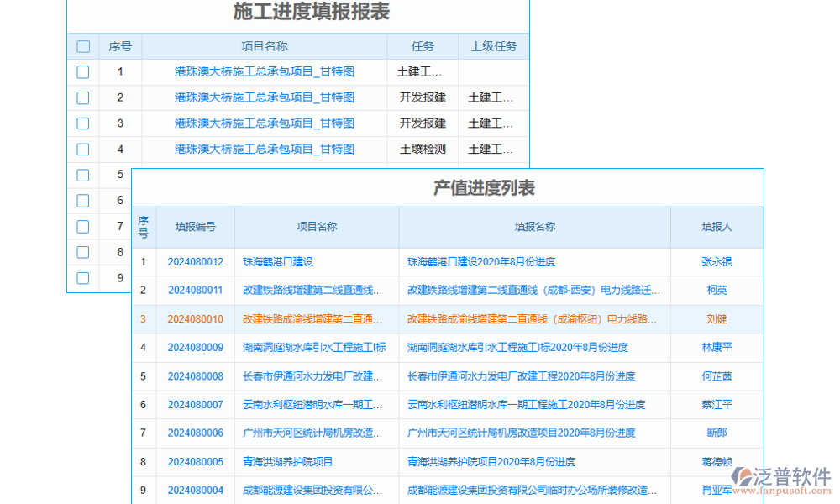This screenshot has width=840, height=504.
Task: Click reporter name 林康平
Action: [x=717, y=348]
